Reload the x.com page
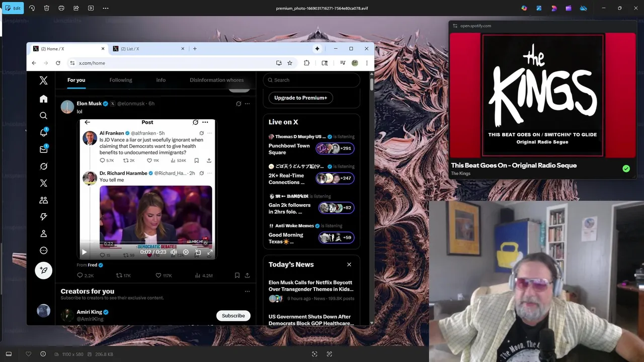 pos(58,63)
